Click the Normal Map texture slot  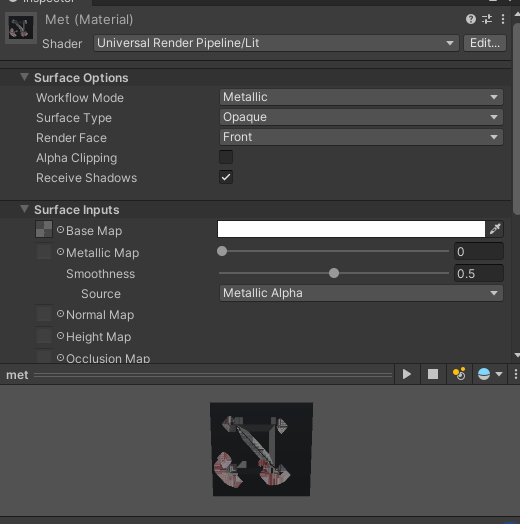[44, 313]
